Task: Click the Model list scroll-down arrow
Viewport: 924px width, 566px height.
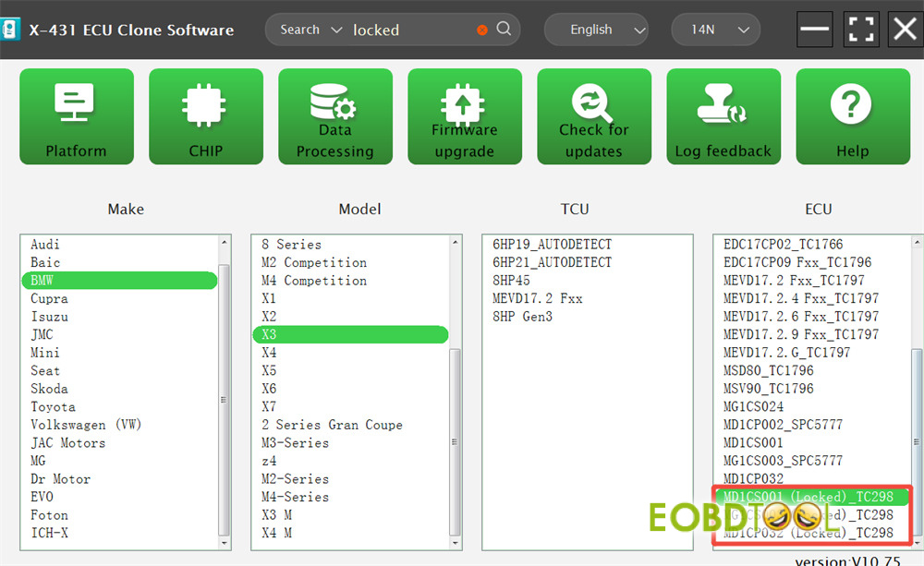Action: click(455, 543)
